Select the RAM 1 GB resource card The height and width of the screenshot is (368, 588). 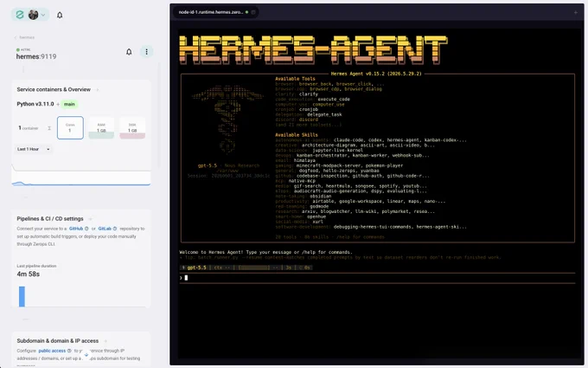pos(101,128)
